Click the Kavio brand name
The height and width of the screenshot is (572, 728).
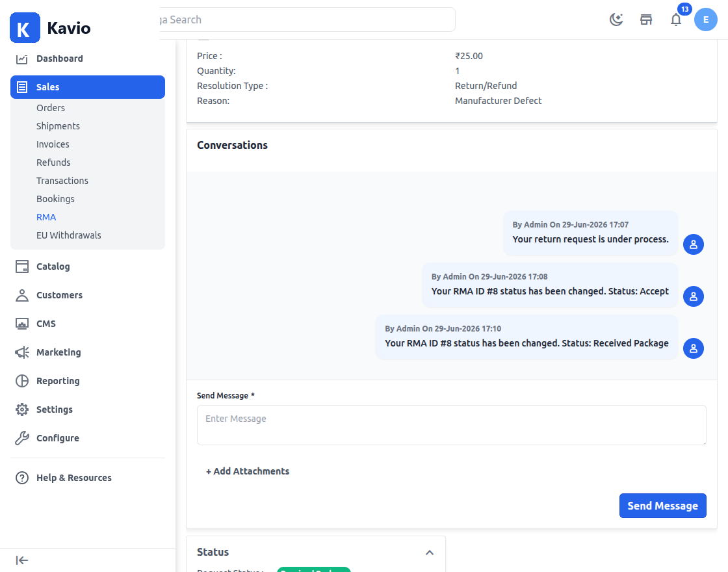tap(69, 28)
